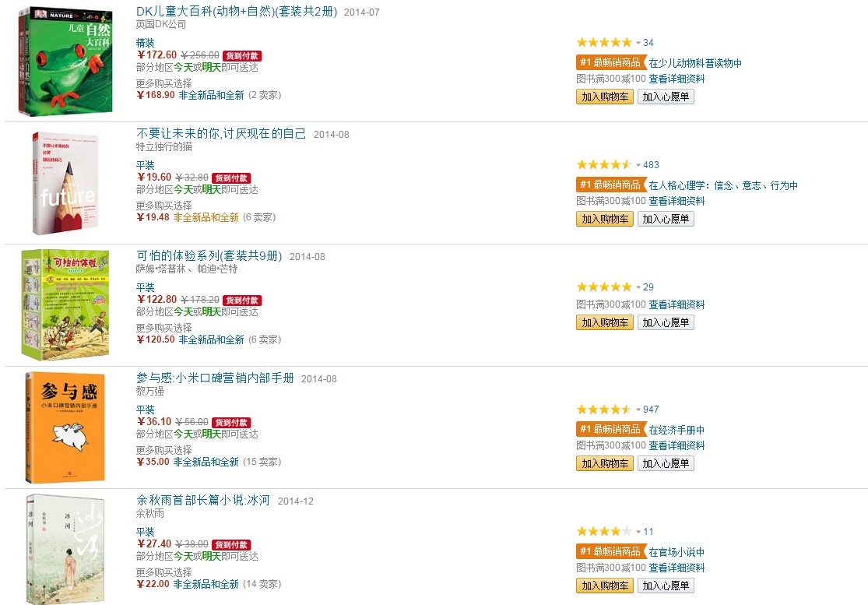Expand rating dropdown arrow next to 947 reviews

click(638, 410)
